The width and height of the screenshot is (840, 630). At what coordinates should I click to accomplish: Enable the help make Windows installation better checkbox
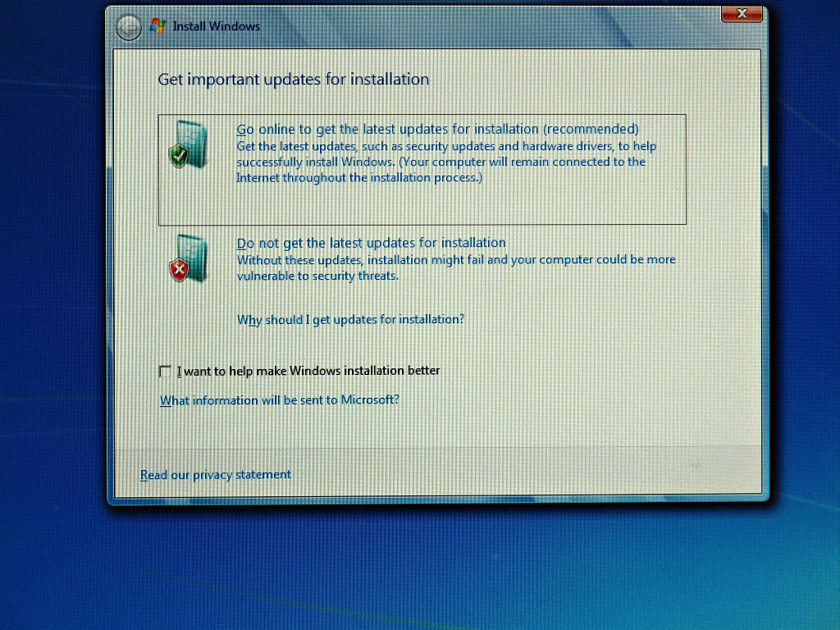tap(165, 372)
